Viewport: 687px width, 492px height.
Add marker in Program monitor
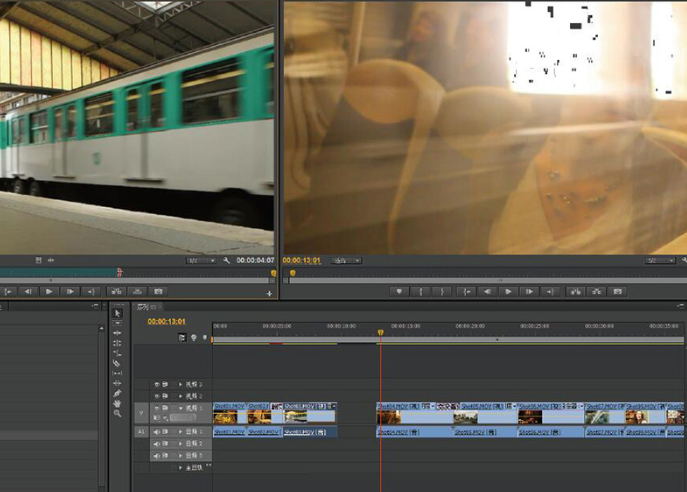coord(399,291)
